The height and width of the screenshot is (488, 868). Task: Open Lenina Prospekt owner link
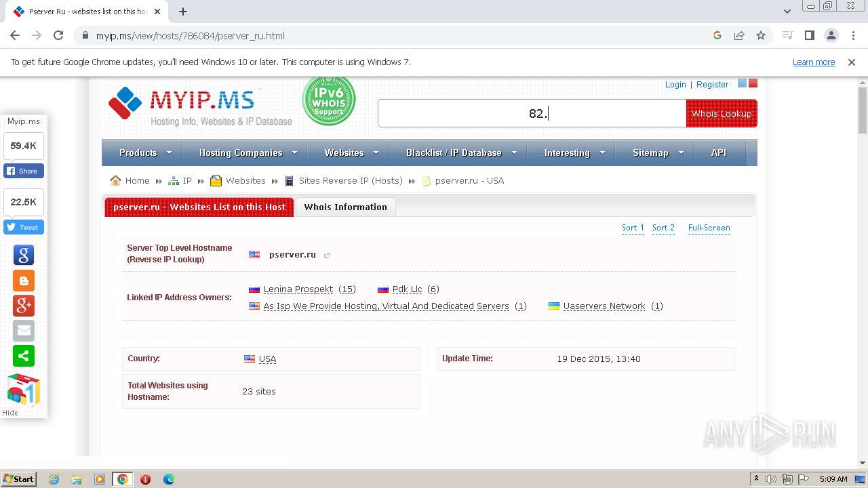[x=298, y=289]
